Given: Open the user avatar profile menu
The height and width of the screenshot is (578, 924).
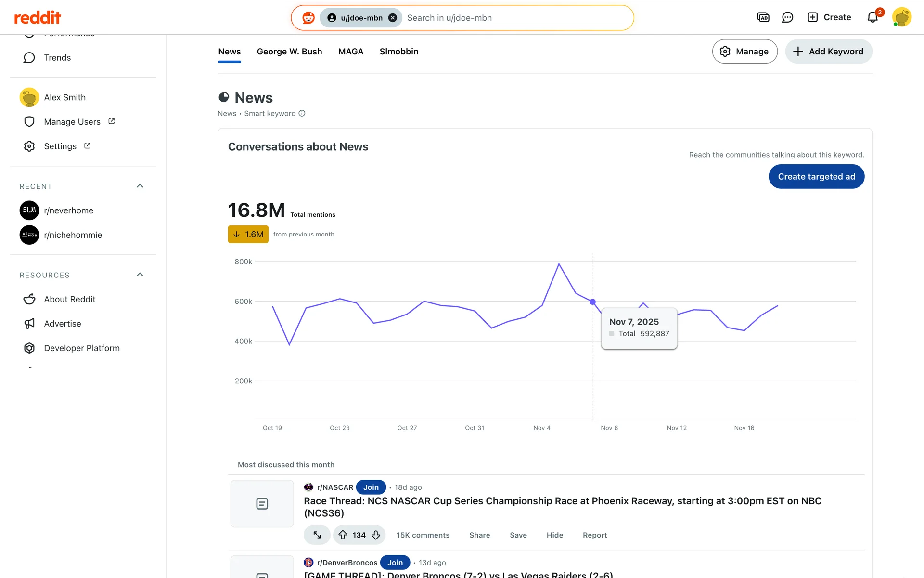Looking at the screenshot, I should click(x=901, y=18).
